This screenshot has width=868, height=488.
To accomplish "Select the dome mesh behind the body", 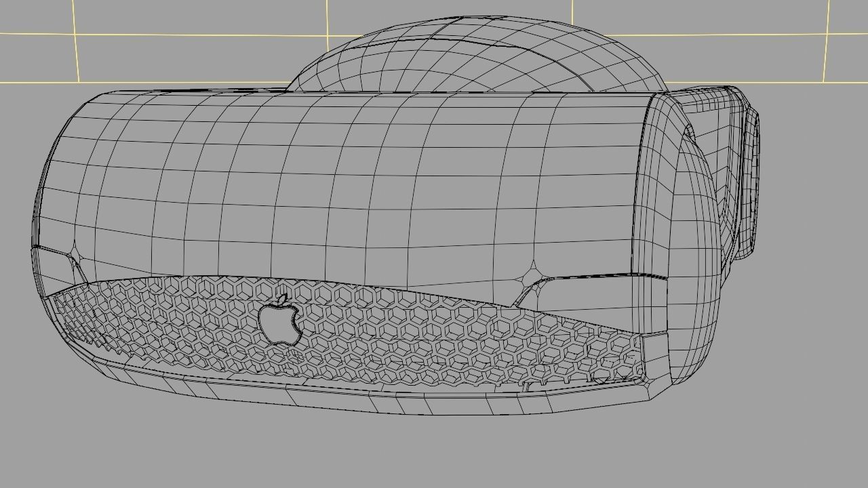I will [478, 56].
